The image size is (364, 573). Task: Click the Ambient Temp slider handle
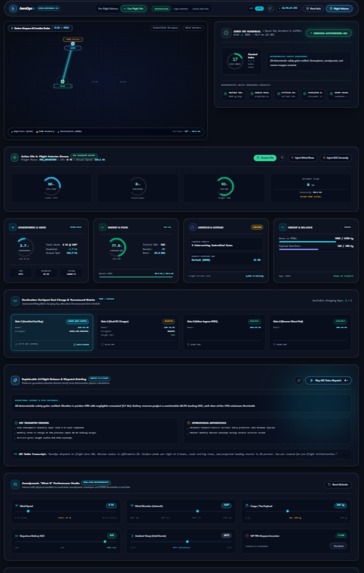187,542
